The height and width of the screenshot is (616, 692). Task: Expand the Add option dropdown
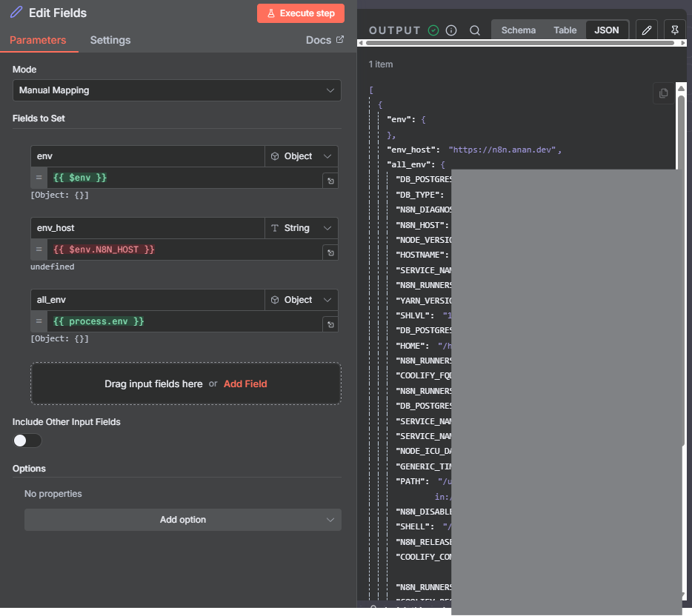tap(182, 520)
